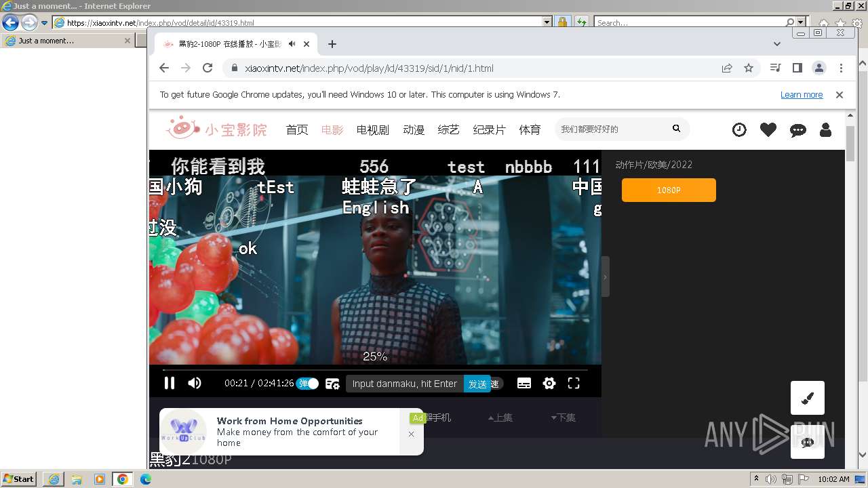Click the danmaku input field
This screenshot has height=488, width=868.
pyautogui.click(x=405, y=384)
